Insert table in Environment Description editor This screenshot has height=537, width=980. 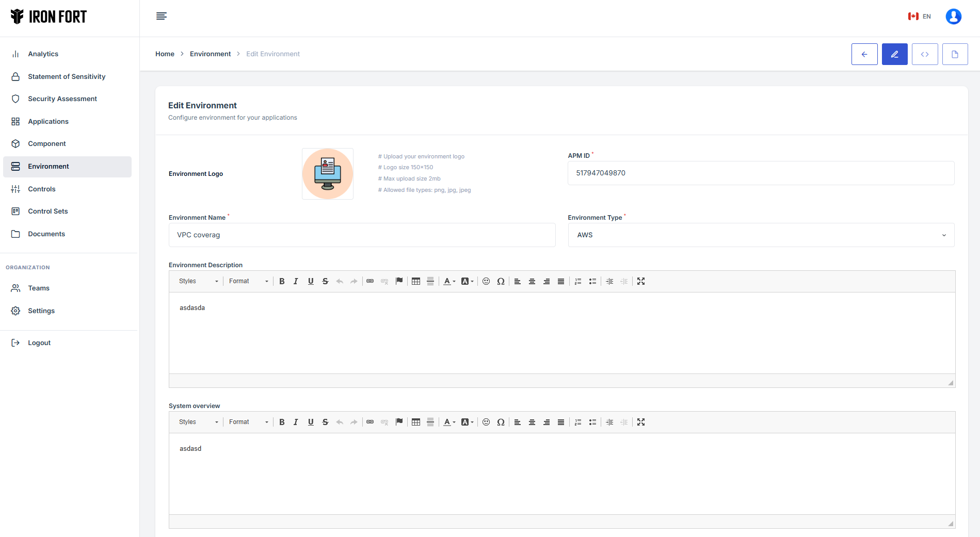[x=415, y=281]
